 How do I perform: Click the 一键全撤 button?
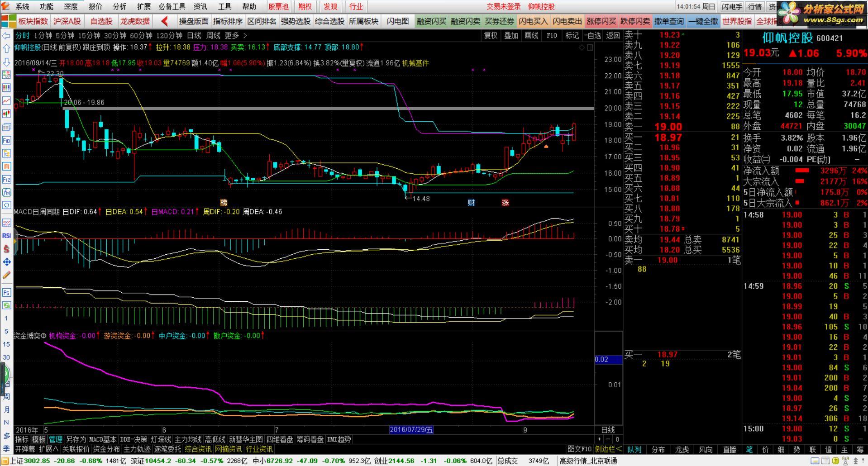(703, 21)
